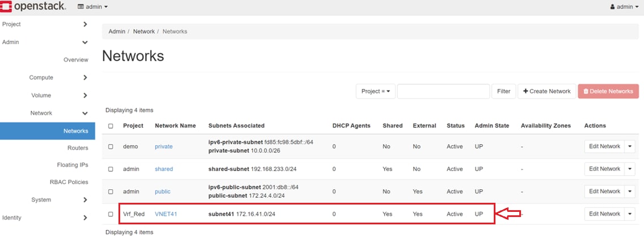Open Floating IPs page
This screenshot has width=644, height=247.
[x=73, y=165]
